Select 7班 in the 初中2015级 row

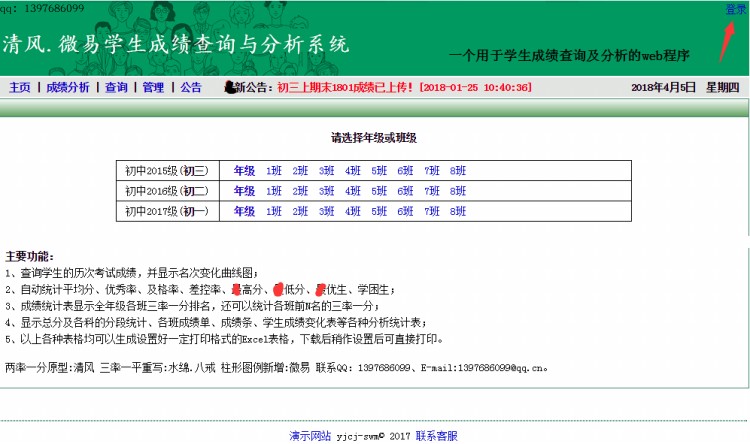pos(431,171)
